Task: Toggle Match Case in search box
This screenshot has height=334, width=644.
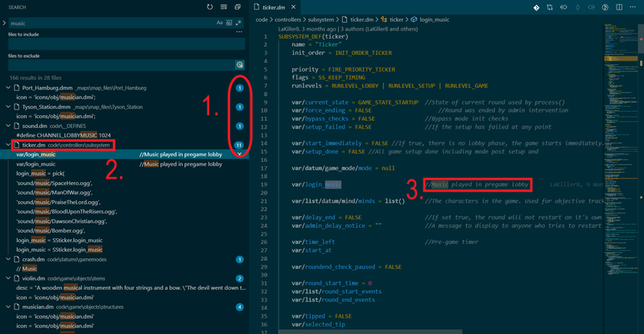Action: tap(220, 23)
